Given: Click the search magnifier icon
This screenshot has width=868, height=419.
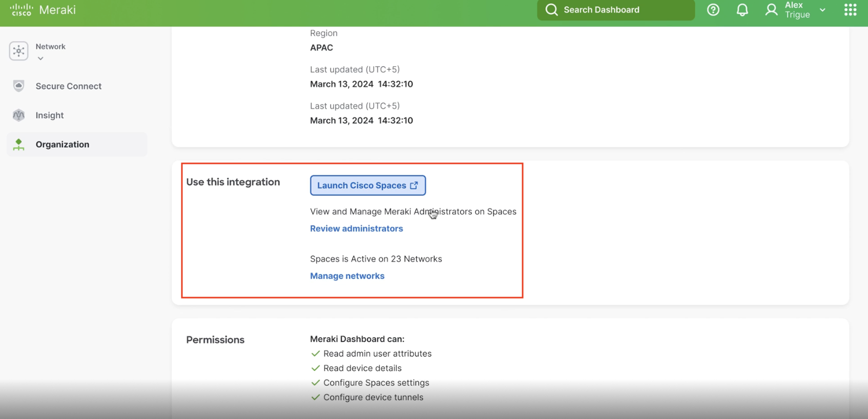Looking at the screenshot, I should [551, 10].
